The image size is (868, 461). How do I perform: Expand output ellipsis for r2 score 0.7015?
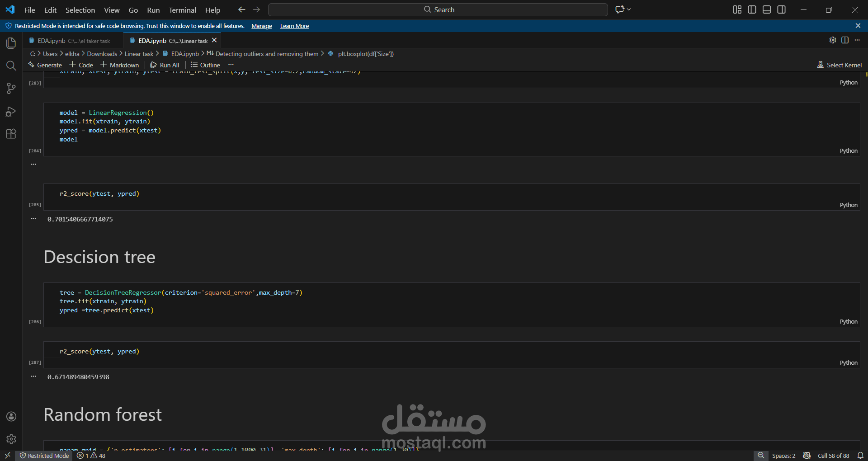pos(33,219)
